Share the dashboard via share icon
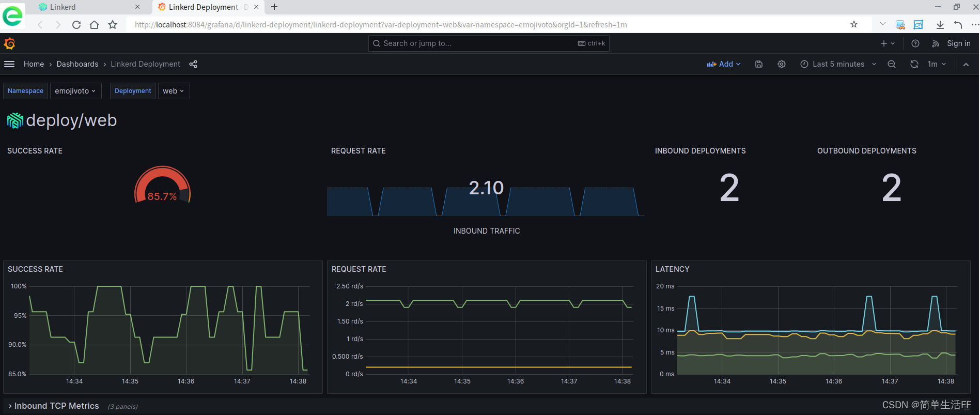Image resolution: width=980 pixels, height=415 pixels. (x=193, y=64)
